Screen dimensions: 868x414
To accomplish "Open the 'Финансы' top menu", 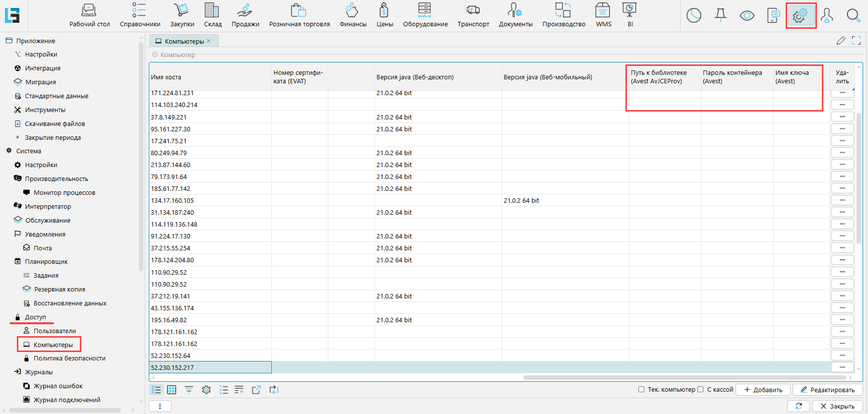I will pyautogui.click(x=353, y=16).
